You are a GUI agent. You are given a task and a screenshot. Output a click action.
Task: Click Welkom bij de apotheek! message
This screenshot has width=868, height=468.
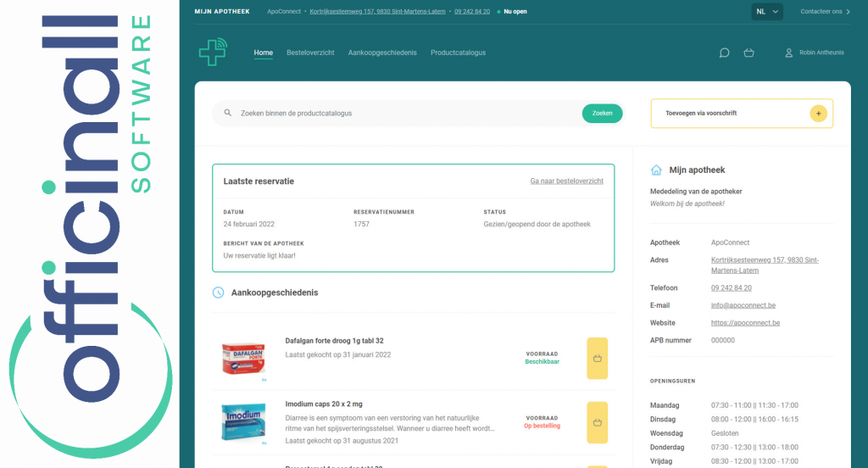(687, 203)
